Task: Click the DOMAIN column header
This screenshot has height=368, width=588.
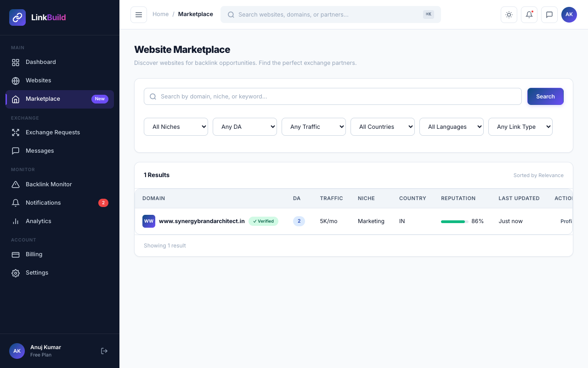Action: pyautogui.click(x=153, y=198)
